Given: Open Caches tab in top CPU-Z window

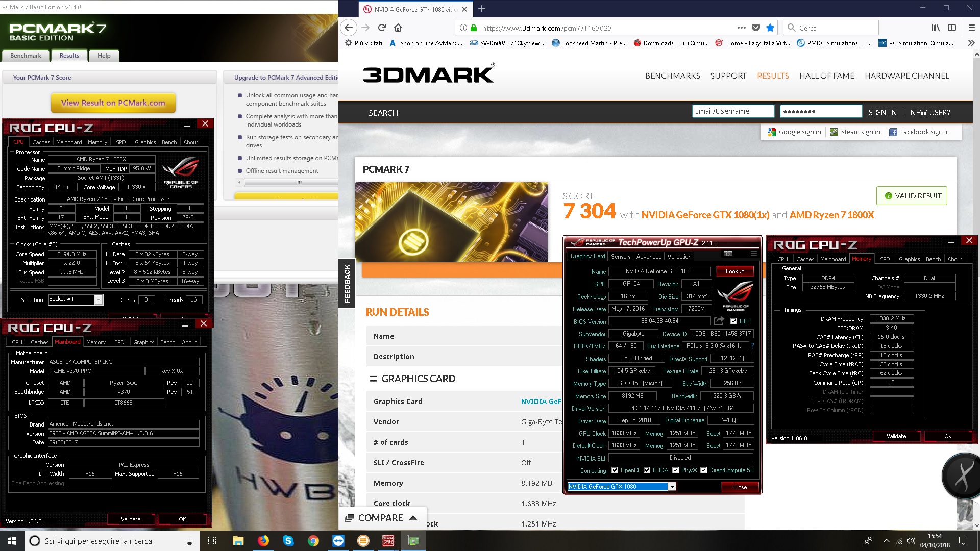Looking at the screenshot, I should [x=41, y=142].
